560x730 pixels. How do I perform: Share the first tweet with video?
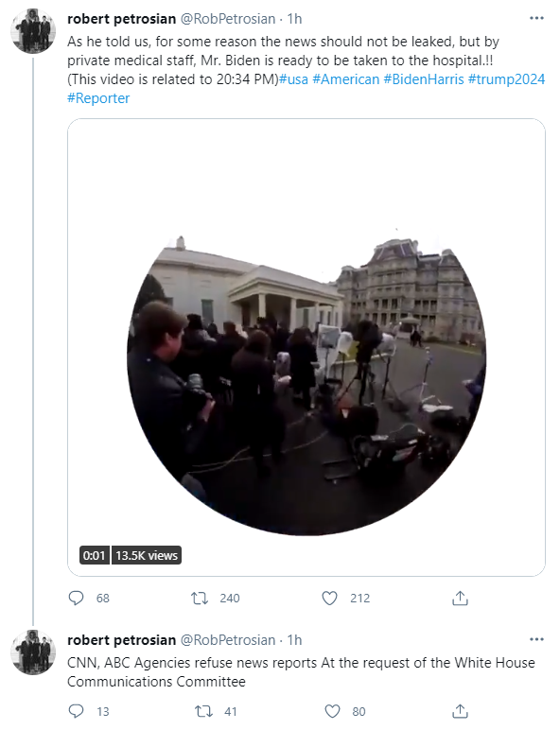click(x=460, y=598)
